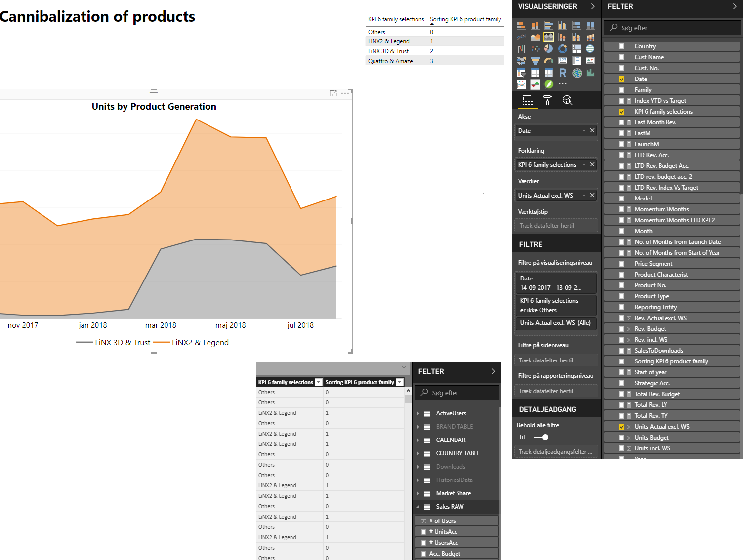Expand the CALENDAR table
The image size is (748, 560).
pos(418,440)
